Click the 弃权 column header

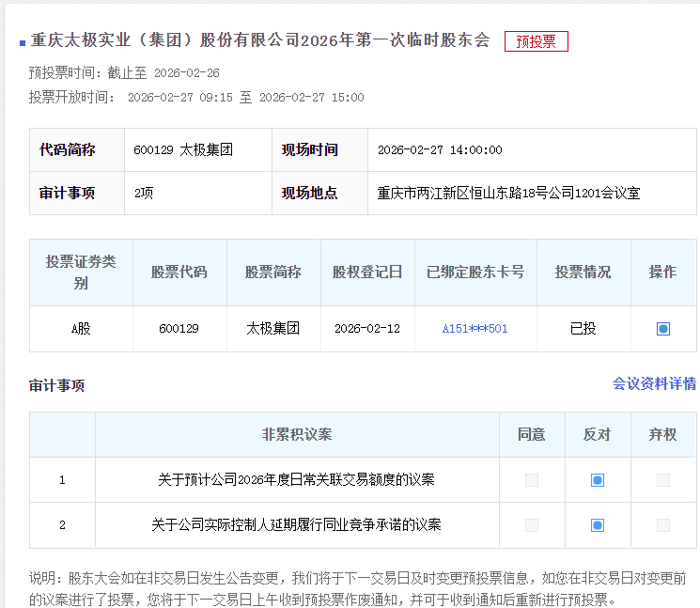tap(663, 435)
